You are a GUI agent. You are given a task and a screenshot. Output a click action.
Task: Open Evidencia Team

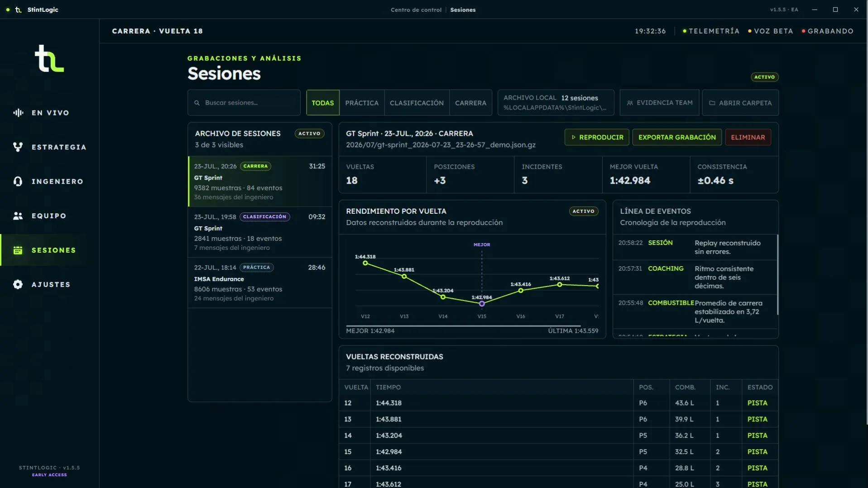pos(659,103)
